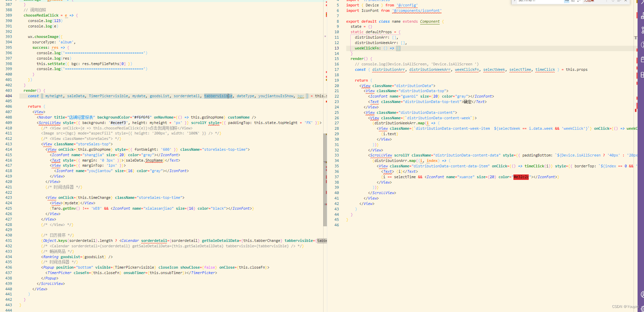
Task: Click Component class name on line 8
Action: (x=430, y=22)
